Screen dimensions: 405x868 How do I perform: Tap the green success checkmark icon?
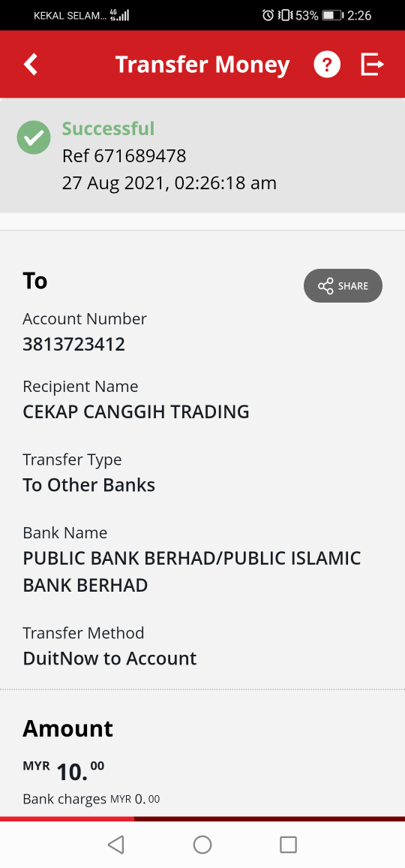pyautogui.click(x=34, y=137)
